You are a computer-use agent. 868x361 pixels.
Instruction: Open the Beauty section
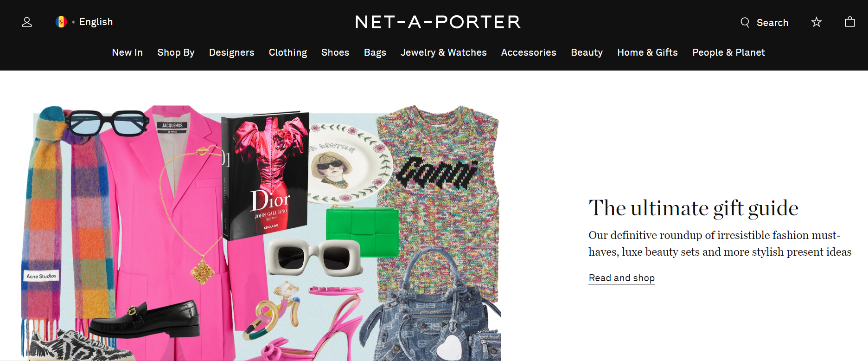(x=587, y=52)
